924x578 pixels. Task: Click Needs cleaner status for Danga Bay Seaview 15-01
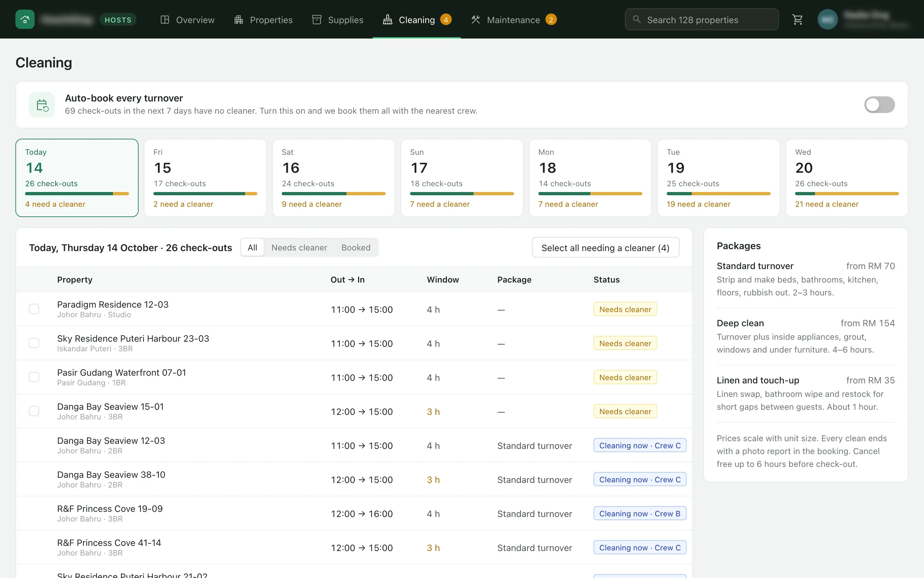625,411
